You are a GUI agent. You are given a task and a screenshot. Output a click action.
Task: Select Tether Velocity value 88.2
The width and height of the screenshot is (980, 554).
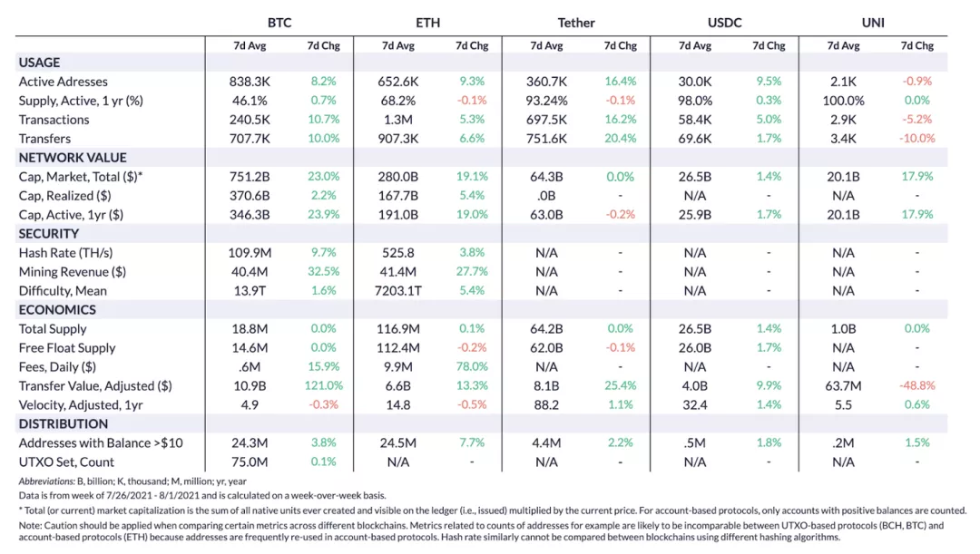tap(546, 404)
